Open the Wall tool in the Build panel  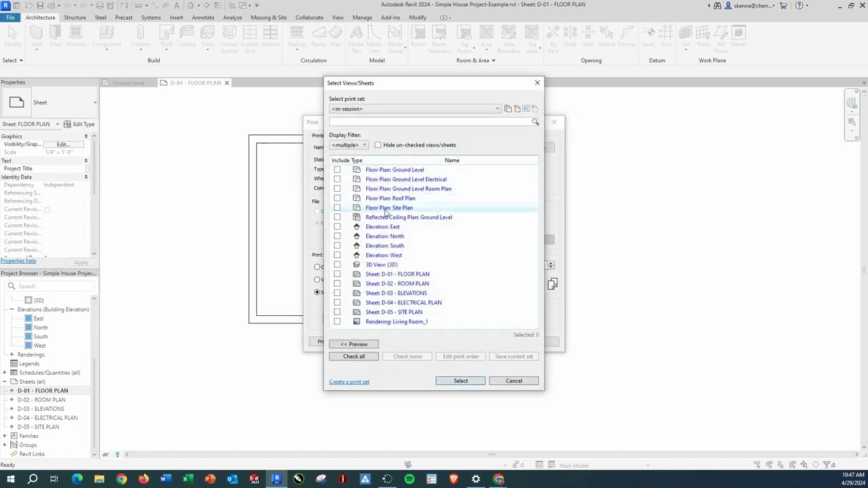(x=37, y=37)
